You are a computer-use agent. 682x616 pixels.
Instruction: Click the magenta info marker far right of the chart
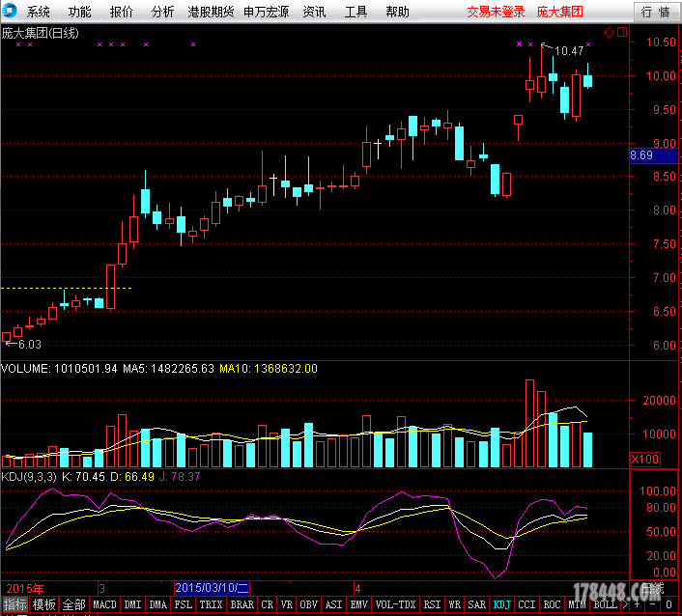click(588, 44)
